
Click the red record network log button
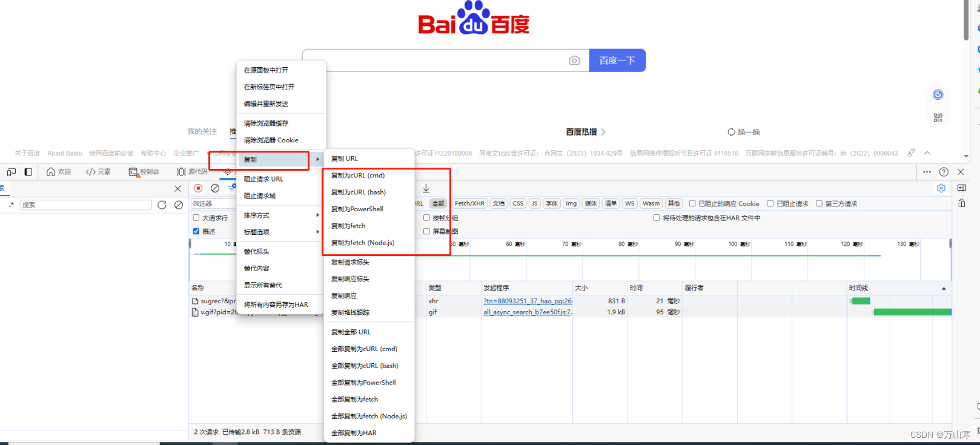tap(198, 188)
